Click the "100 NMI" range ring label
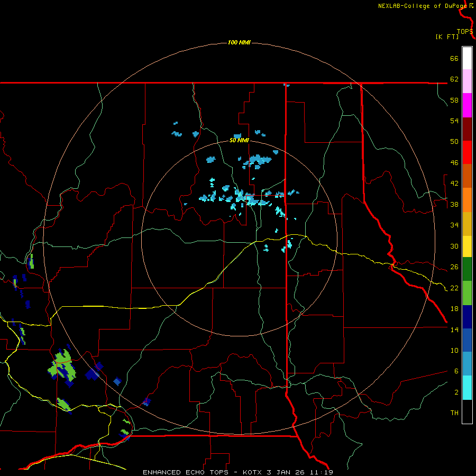 [x=239, y=42]
